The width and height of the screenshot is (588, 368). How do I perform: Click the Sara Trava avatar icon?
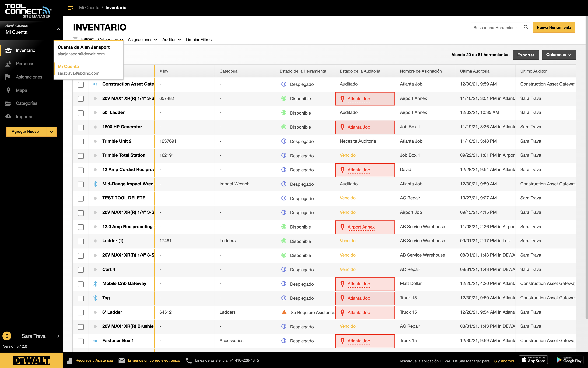click(x=7, y=336)
